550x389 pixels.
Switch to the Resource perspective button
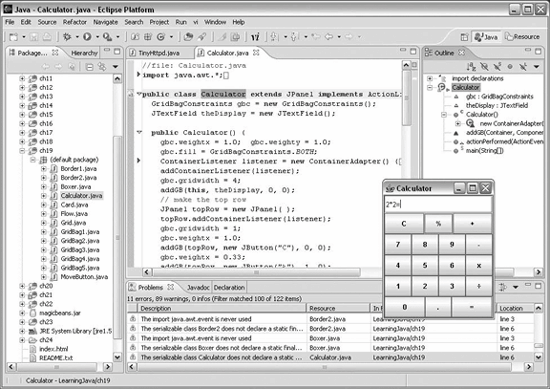click(522, 36)
